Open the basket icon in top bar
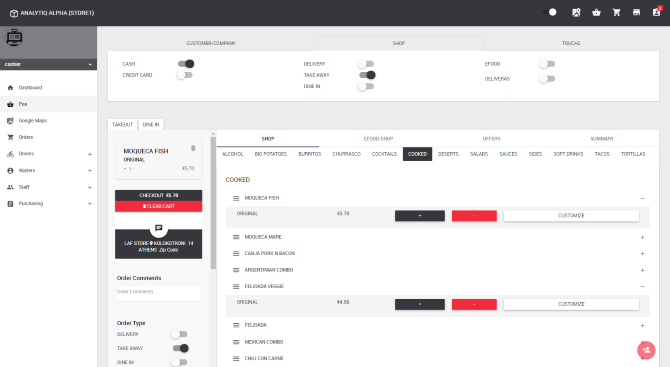Viewport: 670px width, 367px height. [596, 13]
